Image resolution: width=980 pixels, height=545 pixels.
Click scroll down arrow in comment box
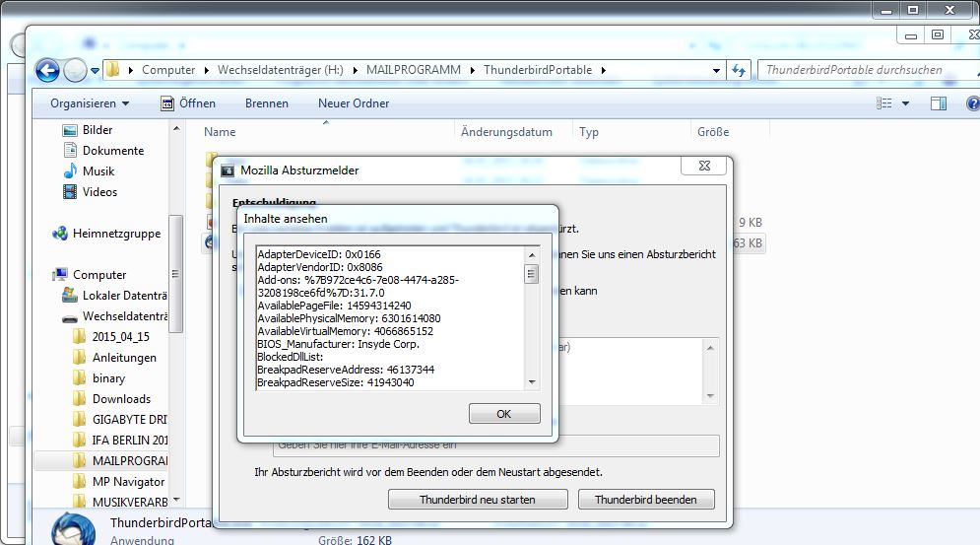(x=710, y=395)
